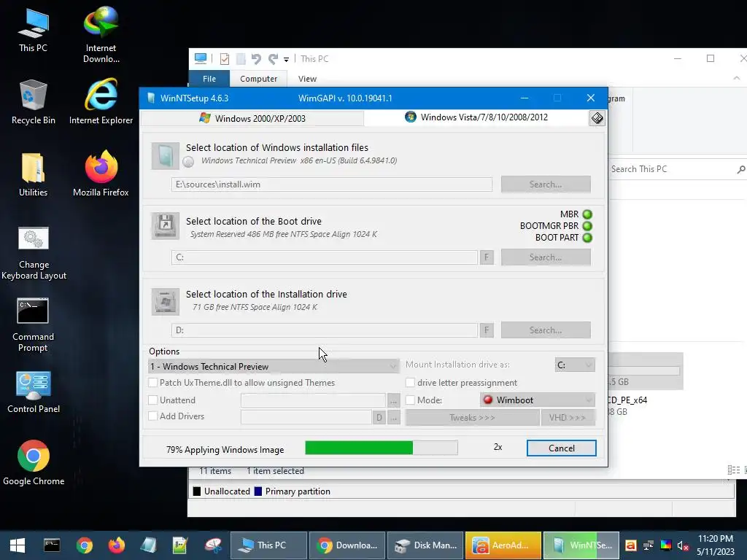Click Cancel to stop applying image
This screenshot has width=747, height=560.
561,448
